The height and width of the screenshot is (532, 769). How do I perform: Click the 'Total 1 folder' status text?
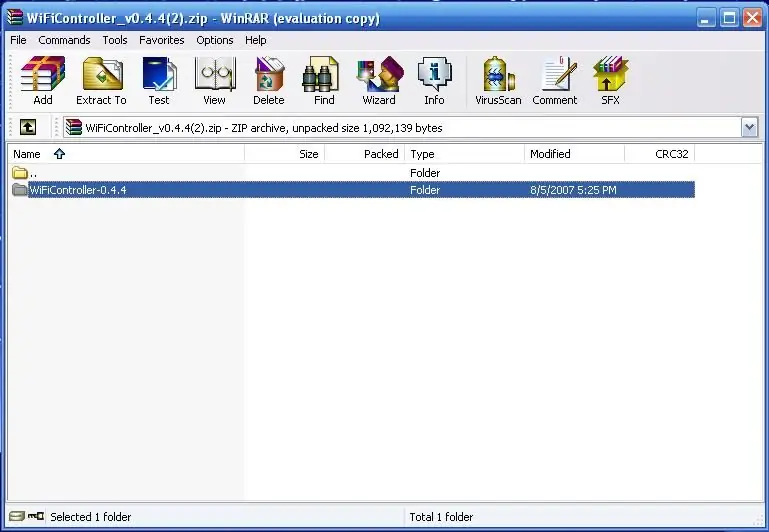(x=441, y=517)
